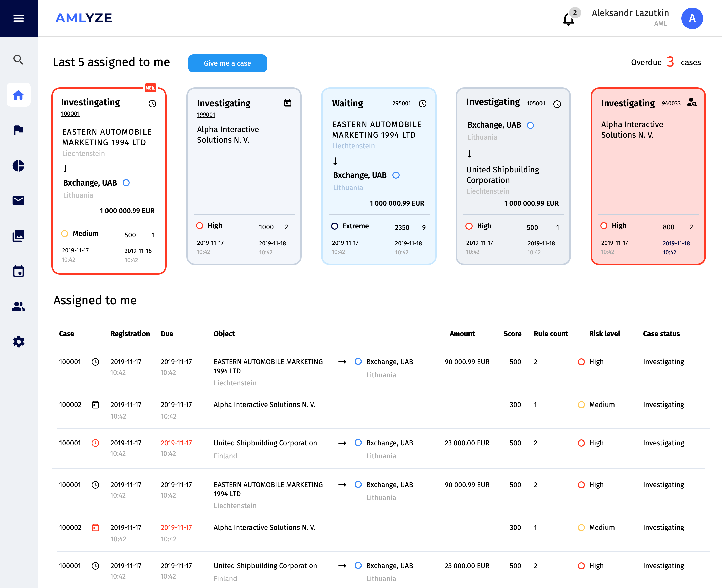Open the Calendar icon in the sidebar
The width and height of the screenshot is (722, 588).
tap(19, 271)
